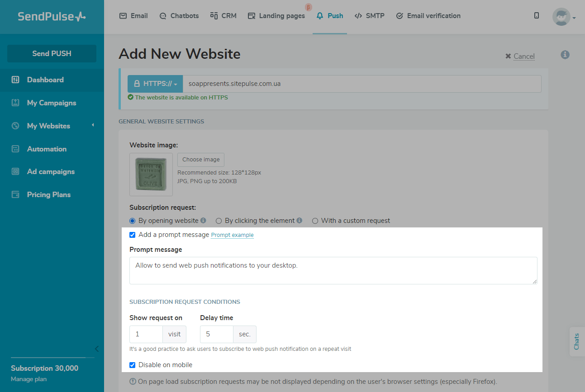
Task: Choose With a custom request radio button
Action: pyautogui.click(x=315, y=221)
